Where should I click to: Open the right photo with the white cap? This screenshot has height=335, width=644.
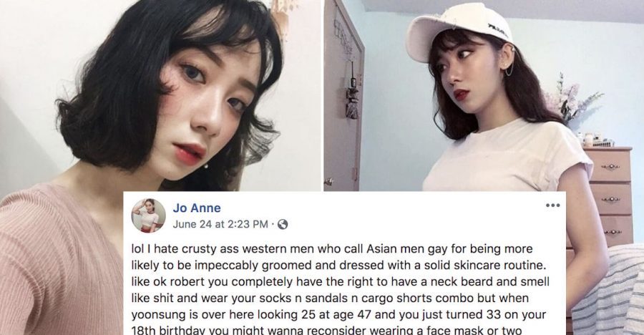(x=484, y=95)
